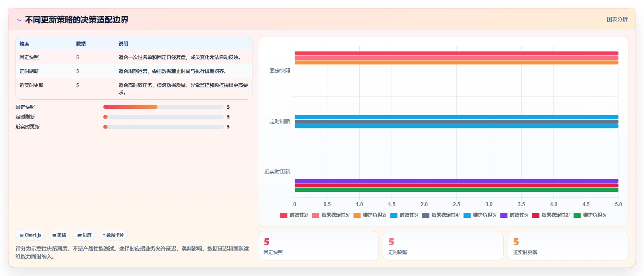Click the description starting 适合高时效任务
The width and height of the screenshot is (644, 276).
pyautogui.click(x=183, y=89)
